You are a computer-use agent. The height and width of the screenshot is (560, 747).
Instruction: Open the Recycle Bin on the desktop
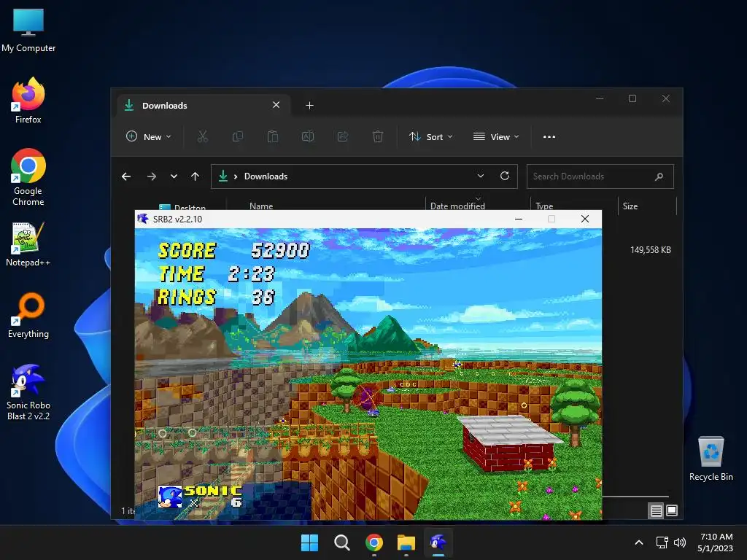[x=711, y=459]
